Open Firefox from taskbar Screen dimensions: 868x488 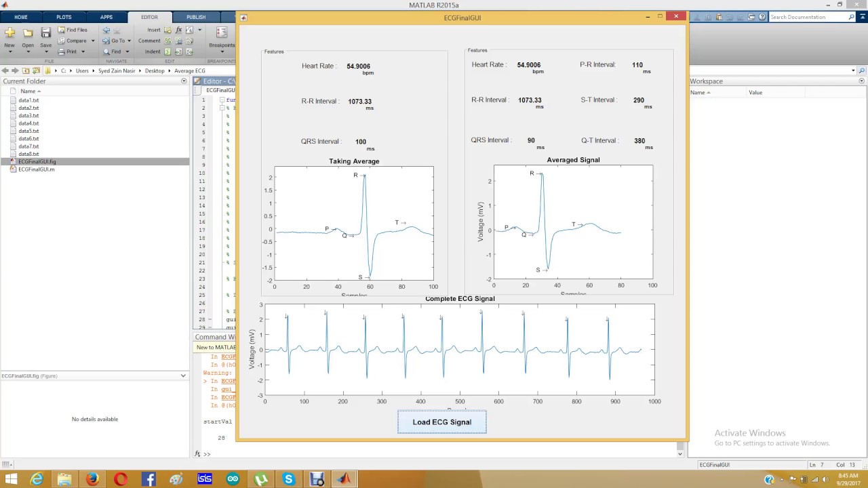tap(92, 479)
